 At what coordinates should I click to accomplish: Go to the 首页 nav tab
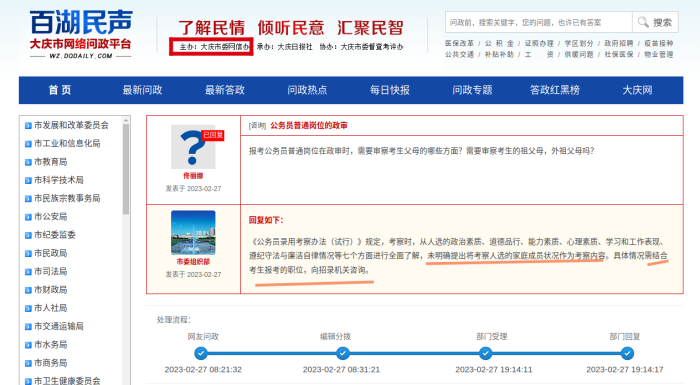coord(60,90)
